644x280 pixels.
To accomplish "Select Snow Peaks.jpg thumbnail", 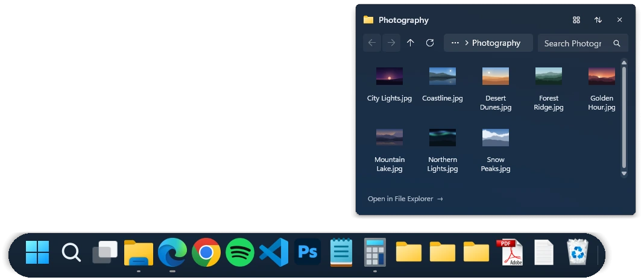I will (495, 137).
